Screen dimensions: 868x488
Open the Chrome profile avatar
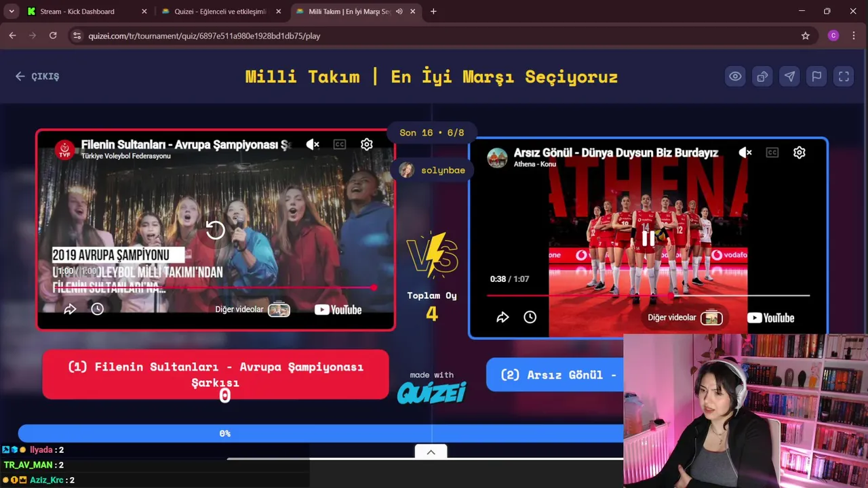833,36
